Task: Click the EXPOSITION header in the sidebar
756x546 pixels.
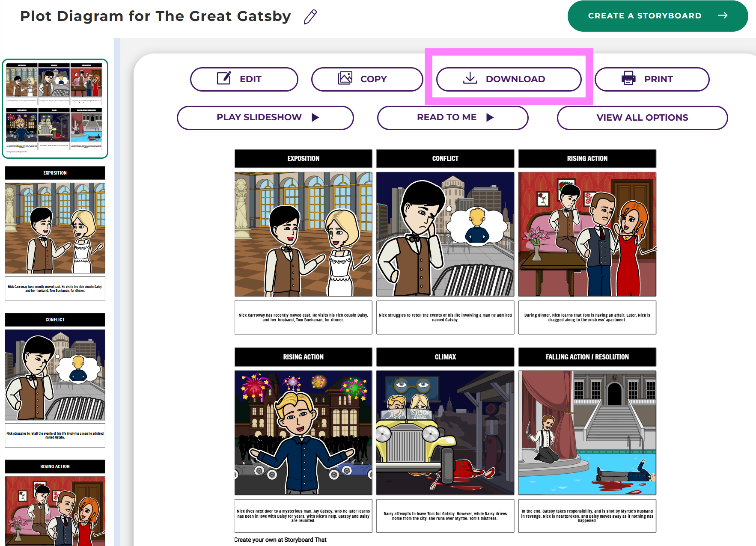Action: click(x=55, y=173)
